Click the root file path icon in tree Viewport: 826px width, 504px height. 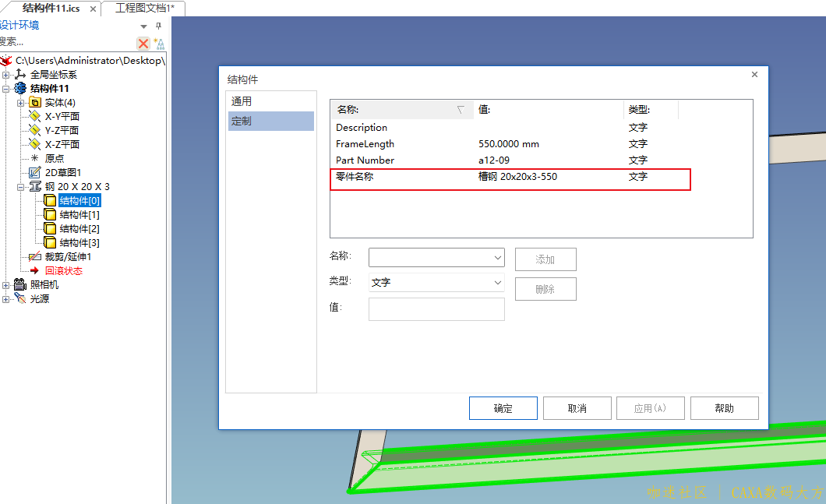6,61
